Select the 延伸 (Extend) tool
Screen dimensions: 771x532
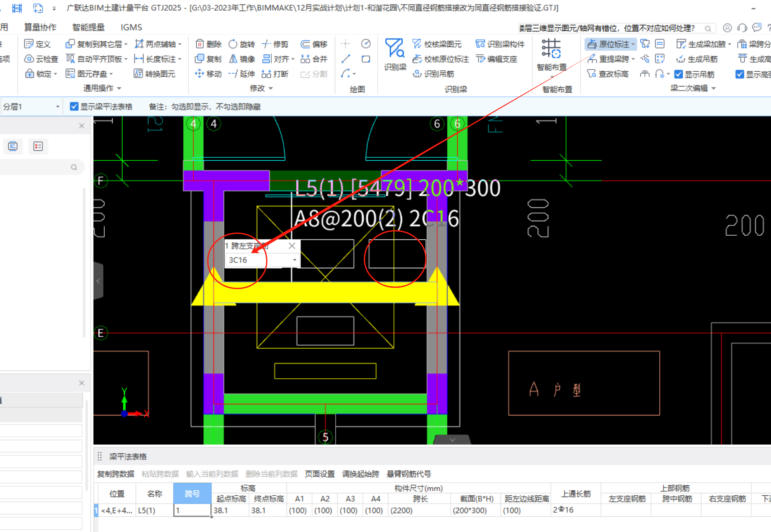(x=242, y=74)
